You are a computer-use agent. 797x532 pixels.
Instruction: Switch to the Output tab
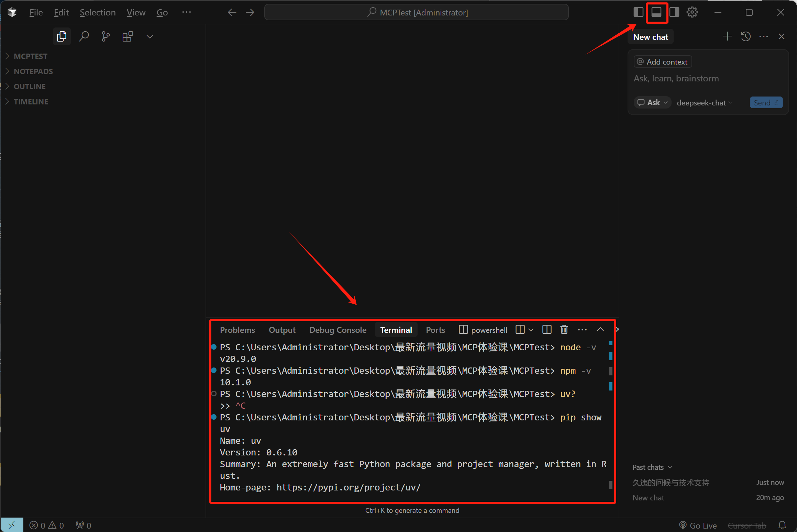click(x=282, y=330)
